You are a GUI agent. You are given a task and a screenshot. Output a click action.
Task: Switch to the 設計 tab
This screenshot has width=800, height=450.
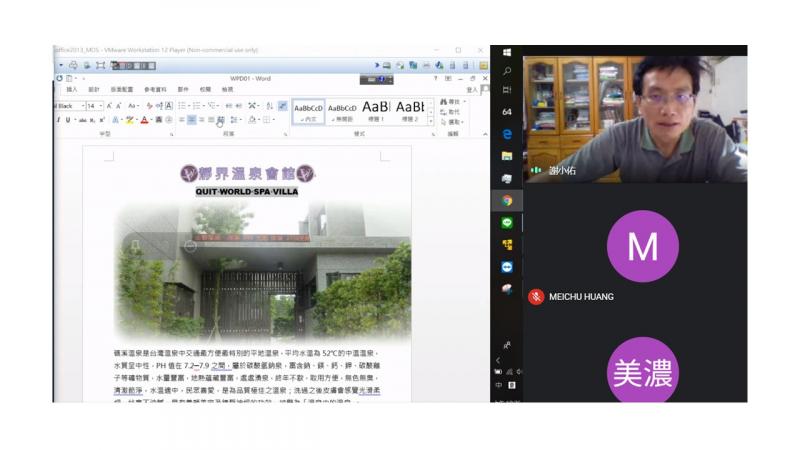click(x=93, y=90)
